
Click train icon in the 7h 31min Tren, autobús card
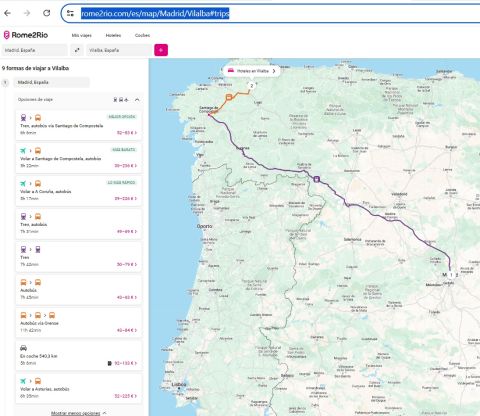click(23, 216)
